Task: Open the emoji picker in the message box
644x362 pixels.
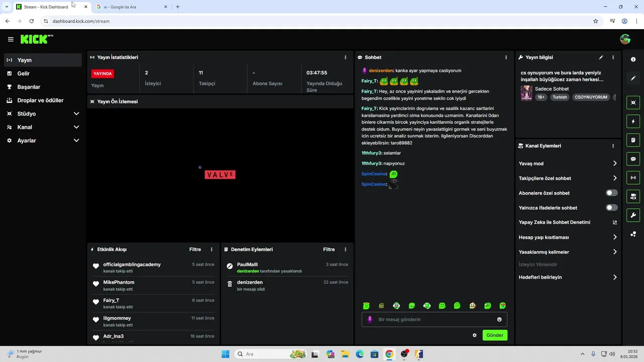Action: pos(499,319)
